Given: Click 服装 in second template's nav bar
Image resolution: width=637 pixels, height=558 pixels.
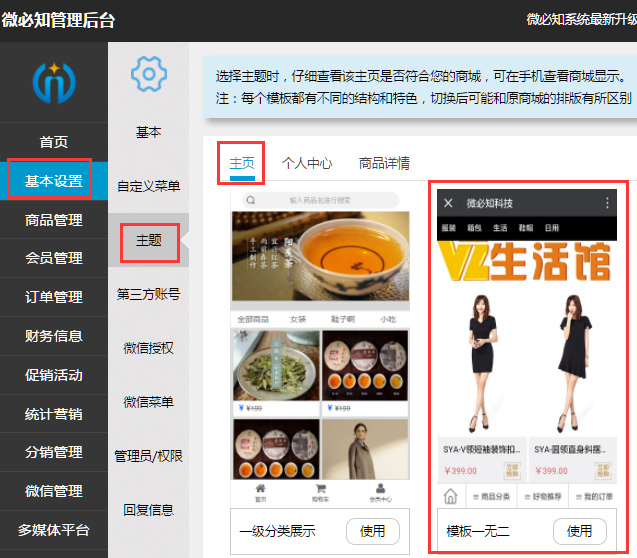Looking at the screenshot, I should [x=449, y=228].
